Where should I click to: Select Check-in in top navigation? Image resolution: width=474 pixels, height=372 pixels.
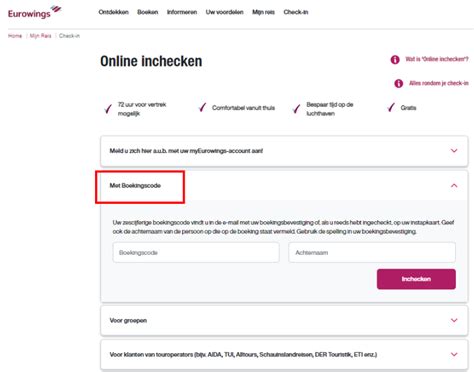[x=296, y=12]
